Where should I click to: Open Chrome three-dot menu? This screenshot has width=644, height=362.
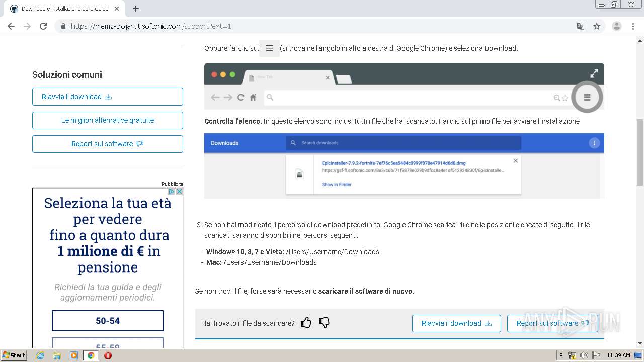[x=633, y=26]
